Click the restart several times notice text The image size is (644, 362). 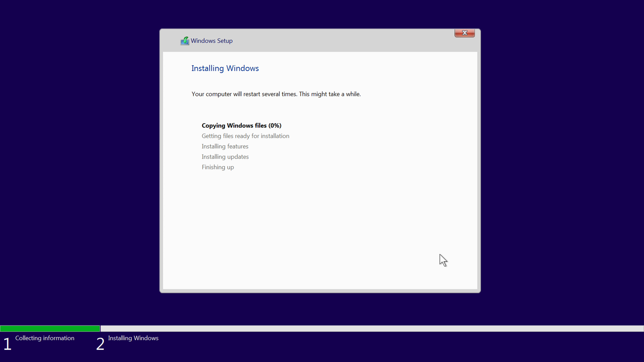coord(276,94)
